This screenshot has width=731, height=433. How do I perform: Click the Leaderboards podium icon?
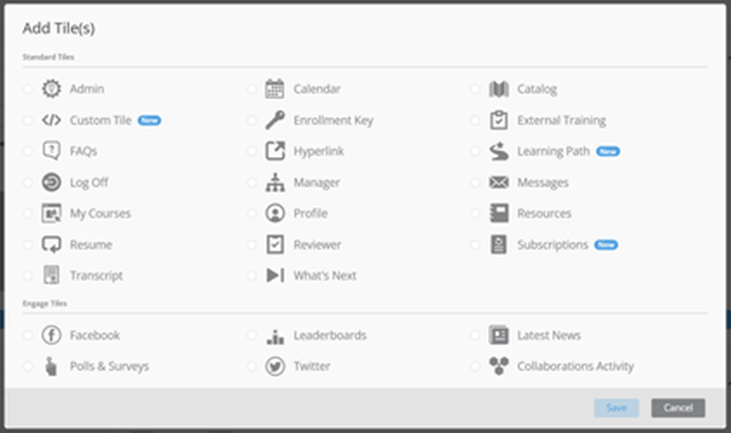[x=275, y=336]
